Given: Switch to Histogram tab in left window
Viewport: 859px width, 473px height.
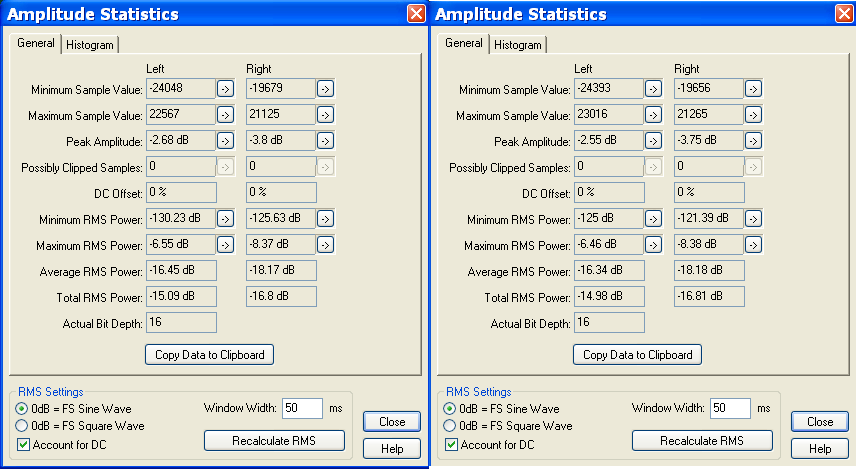Looking at the screenshot, I should click(90, 45).
